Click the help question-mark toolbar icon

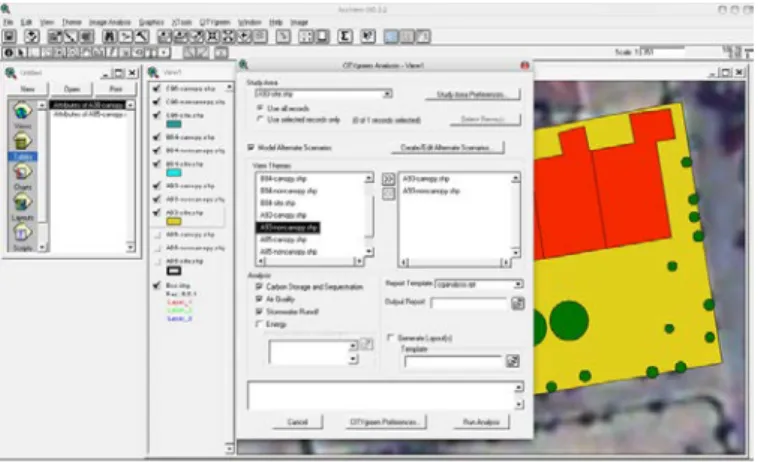(368, 36)
